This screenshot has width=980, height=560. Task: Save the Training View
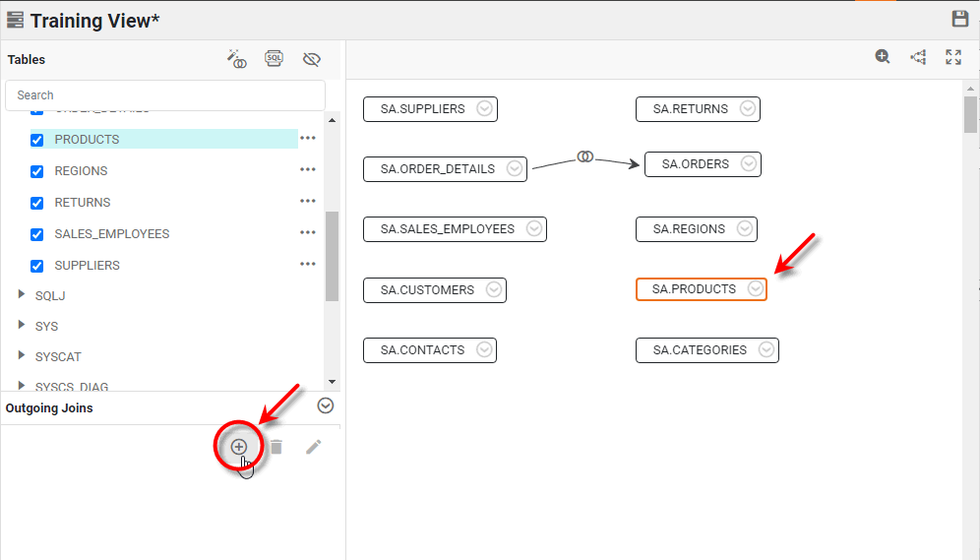pyautogui.click(x=960, y=19)
